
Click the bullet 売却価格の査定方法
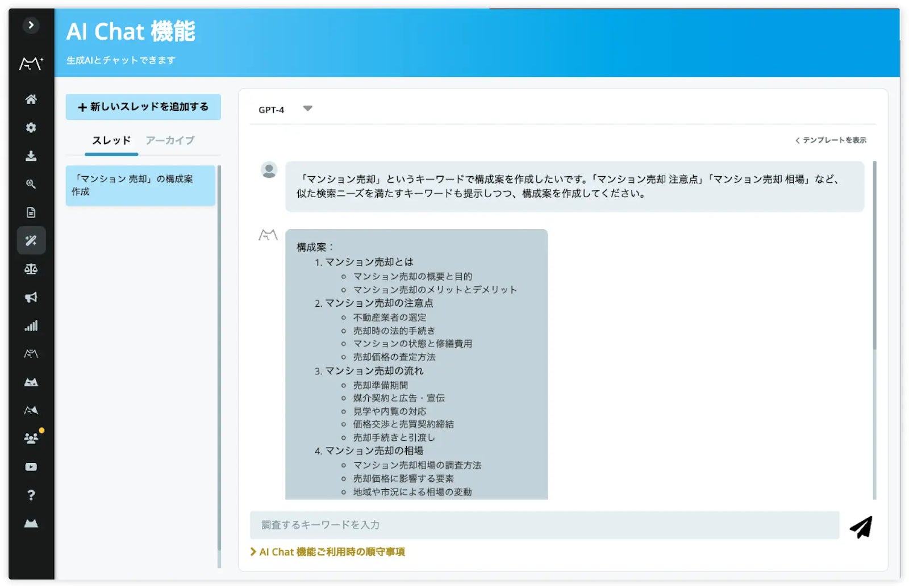tap(394, 357)
